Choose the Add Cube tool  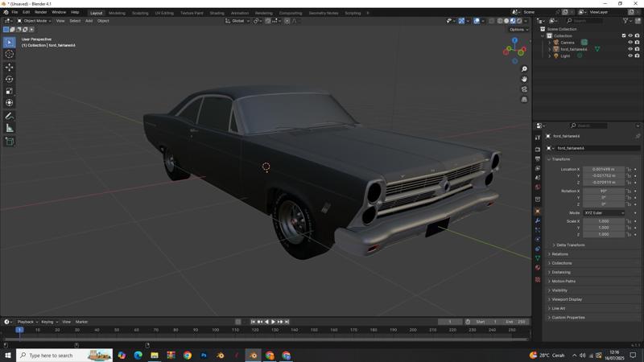pos(9,142)
